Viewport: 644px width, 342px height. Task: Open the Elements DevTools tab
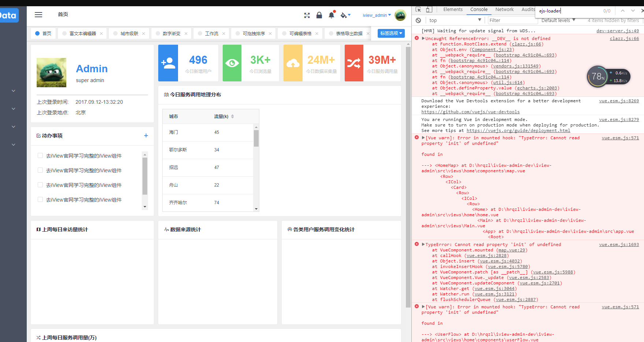(453, 10)
